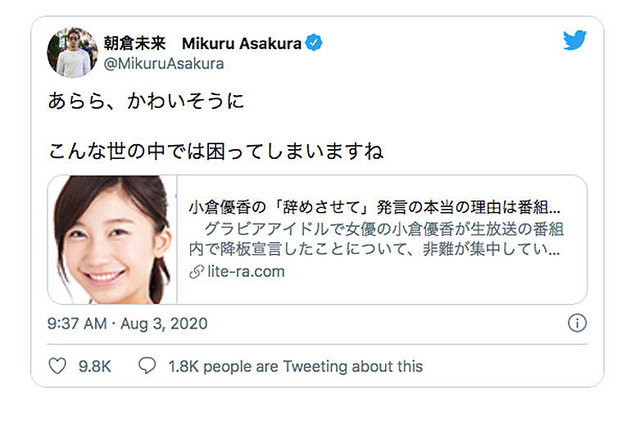Open the smiling woman article thumbnail
The width and height of the screenshot is (639, 421).
coord(111,240)
